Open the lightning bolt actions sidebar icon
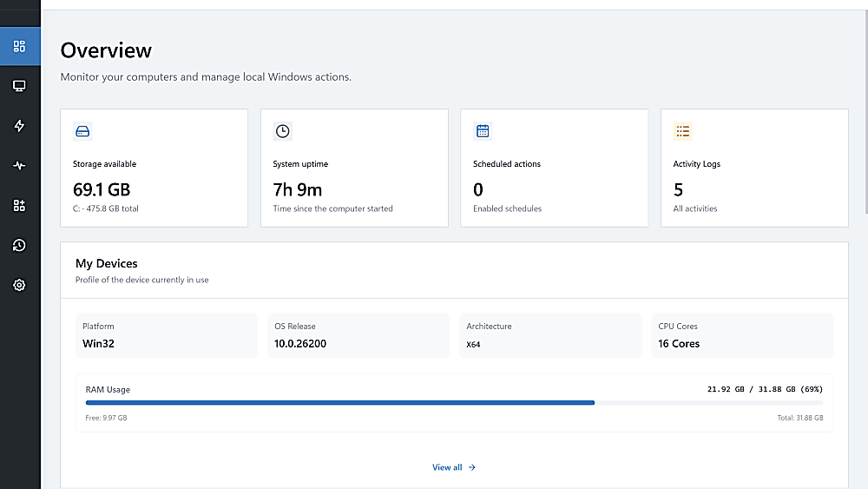The image size is (868, 489). [19, 126]
